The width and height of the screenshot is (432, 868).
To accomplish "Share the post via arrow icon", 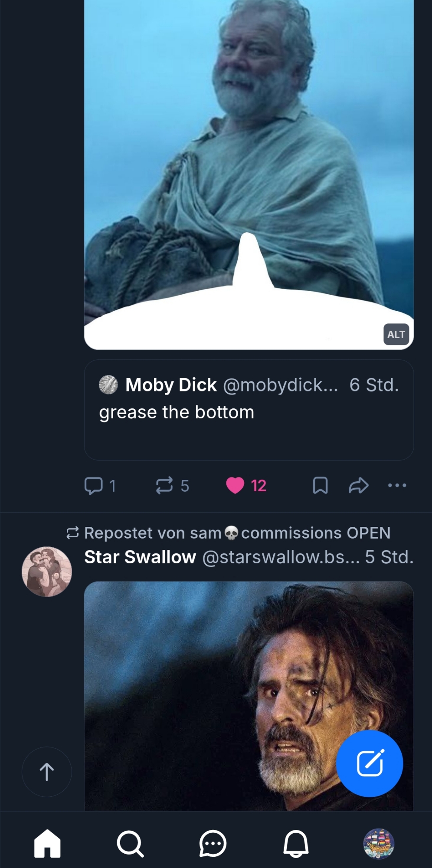I will (x=358, y=486).
